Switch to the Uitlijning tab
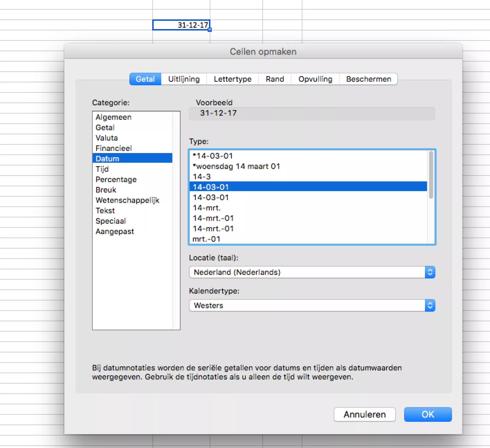This screenshot has width=490, height=448. [x=184, y=79]
